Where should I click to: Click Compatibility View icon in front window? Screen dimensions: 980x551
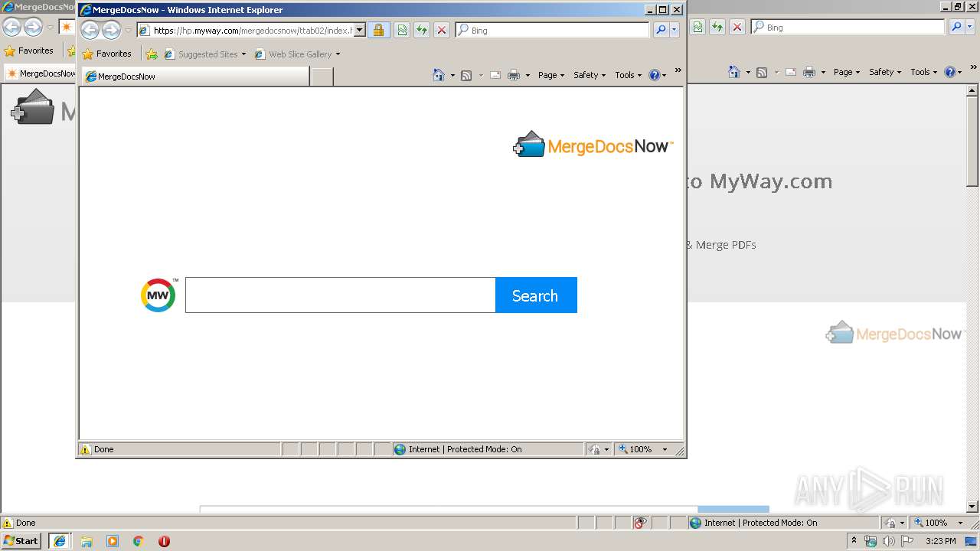click(401, 30)
